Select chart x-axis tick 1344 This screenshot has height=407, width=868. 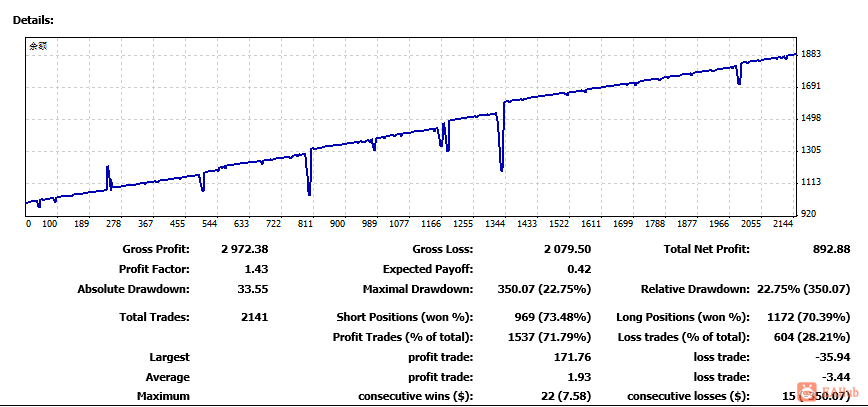[495, 224]
